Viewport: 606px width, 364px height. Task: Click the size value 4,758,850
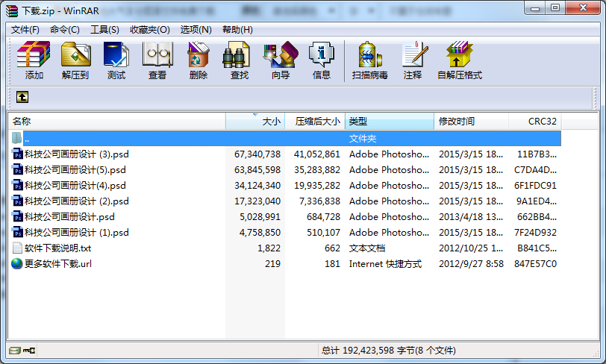click(260, 232)
